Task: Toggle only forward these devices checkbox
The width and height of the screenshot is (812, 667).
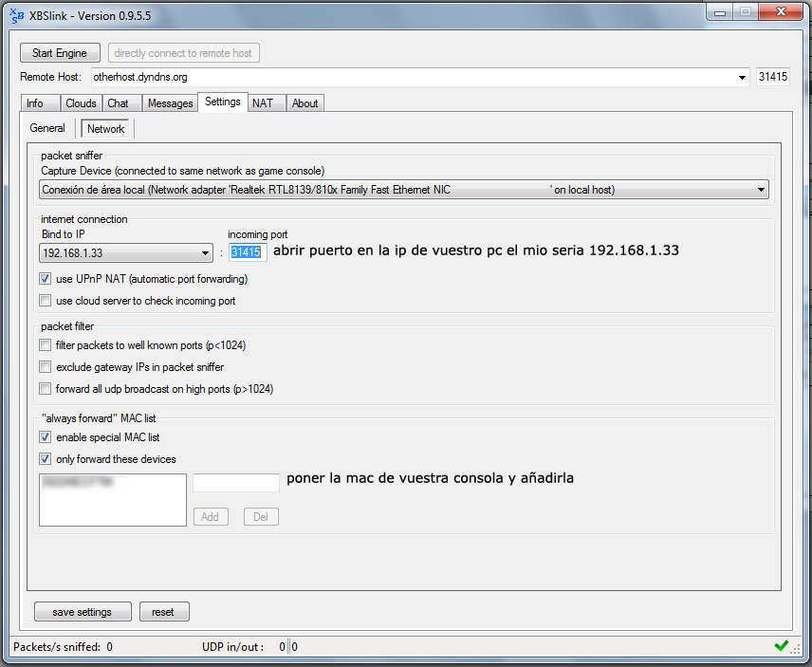Action: (x=45, y=459)
